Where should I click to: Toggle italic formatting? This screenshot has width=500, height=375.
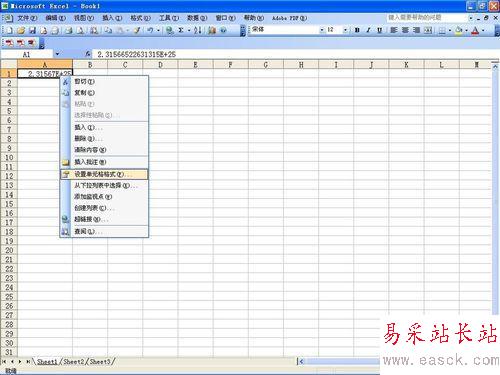(368, 30)
